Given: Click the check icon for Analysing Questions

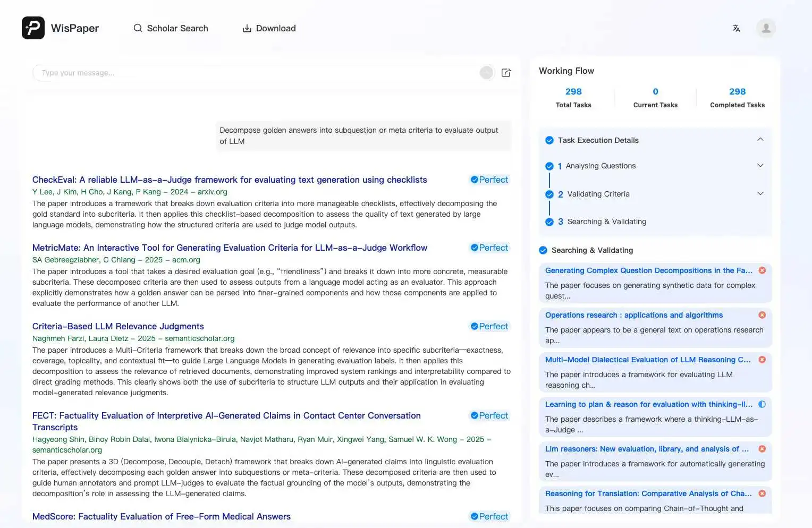Looking at the screenshot, I should (x=549, y=166).
